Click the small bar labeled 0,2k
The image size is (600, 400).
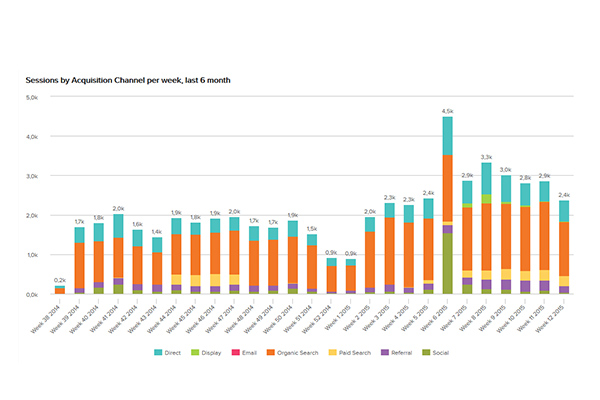[x=60, y=290]
